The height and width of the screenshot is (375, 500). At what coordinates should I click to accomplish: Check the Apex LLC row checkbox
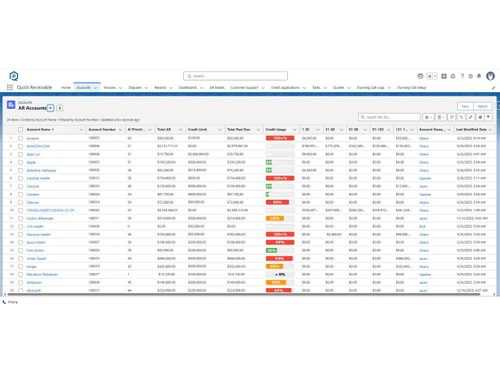(x=21, y=154)
